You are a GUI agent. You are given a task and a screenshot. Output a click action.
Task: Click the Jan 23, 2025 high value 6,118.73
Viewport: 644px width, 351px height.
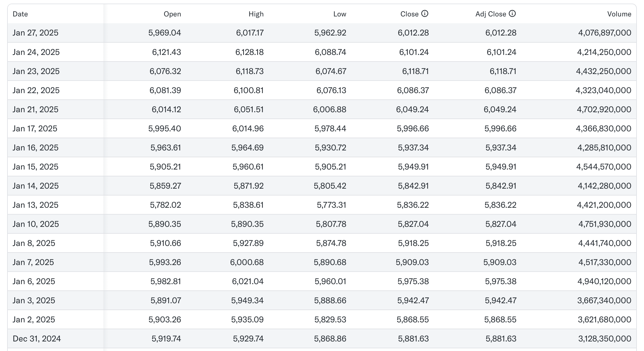click(249, 71)
